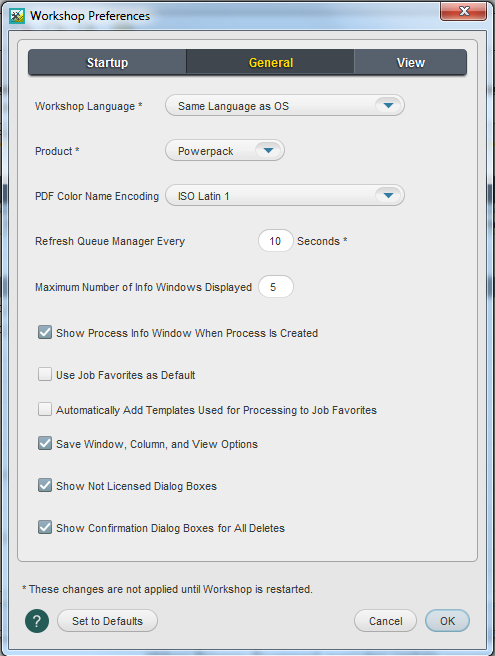Switch to the Startup tab
The height and width of the screenshot is (656, 495).
click(x=107, y=62)
